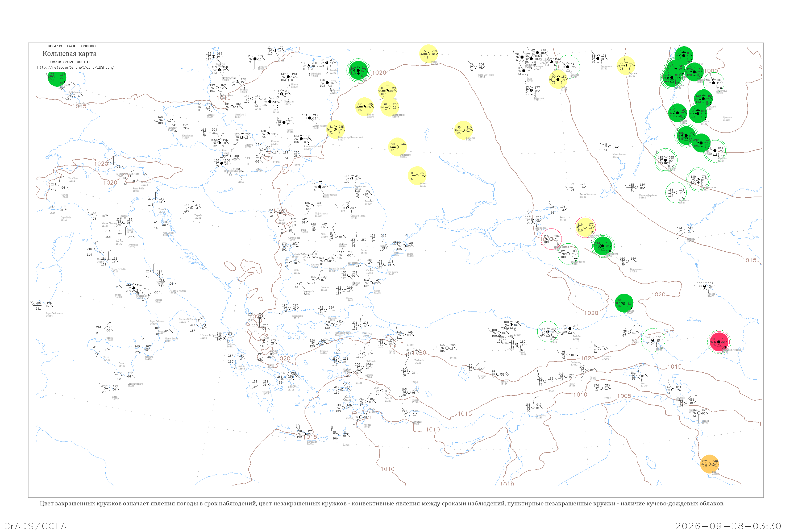Open the meteocenter.net LBSF.png URL text
This screenshot has height=532, width=798.
click(x=75, y=67)
